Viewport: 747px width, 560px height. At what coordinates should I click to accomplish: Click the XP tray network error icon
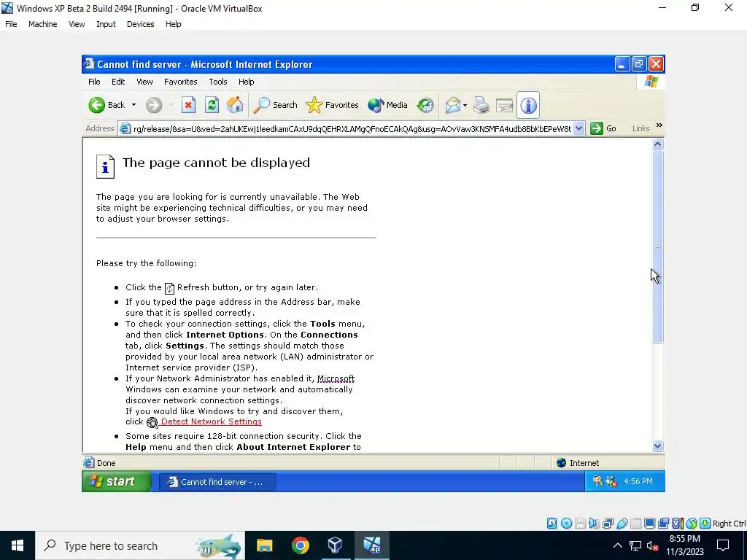point(611,481)
